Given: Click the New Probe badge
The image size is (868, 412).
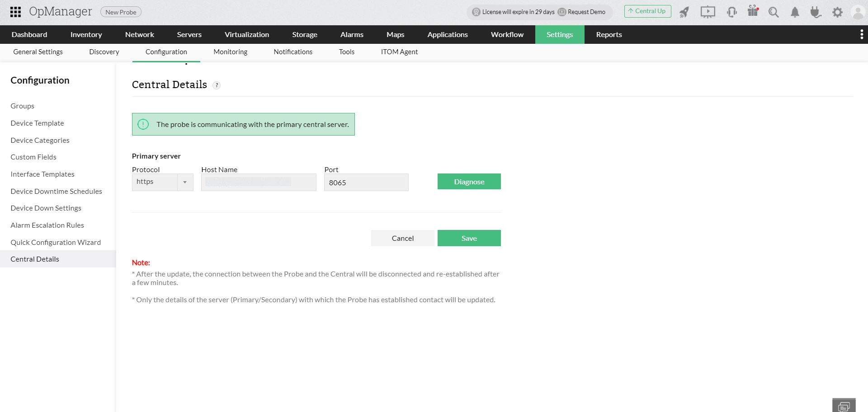Looking at the screenshot, I should point(121,12).
